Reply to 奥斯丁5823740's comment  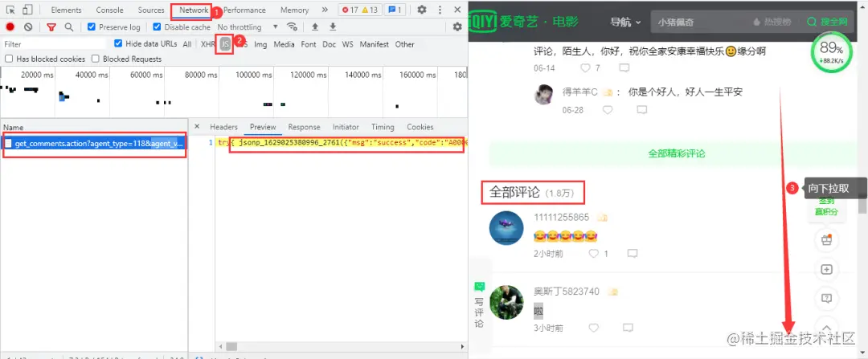pos(628,328)
